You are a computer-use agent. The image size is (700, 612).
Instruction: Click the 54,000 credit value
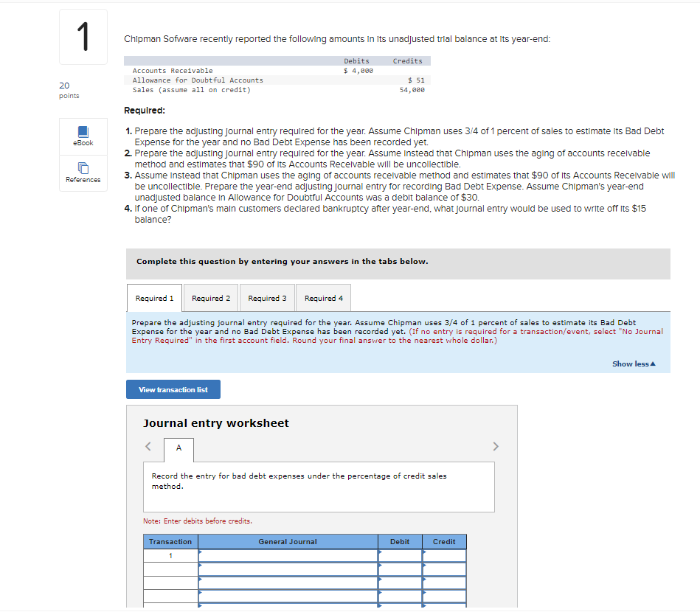click(x=412, y=90)
